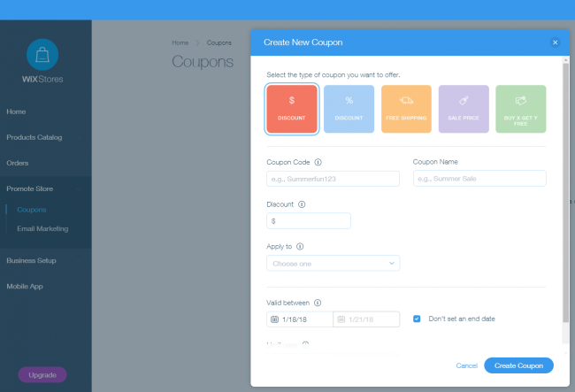
Task: Select the percent Discount coupon type
Action: (349, 109)
